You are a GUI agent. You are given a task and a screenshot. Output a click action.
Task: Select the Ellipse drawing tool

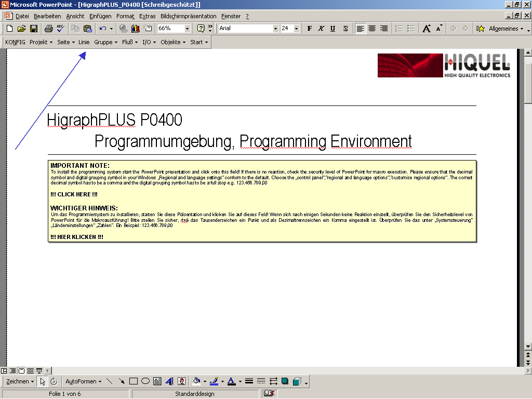[x=145, y=381]
